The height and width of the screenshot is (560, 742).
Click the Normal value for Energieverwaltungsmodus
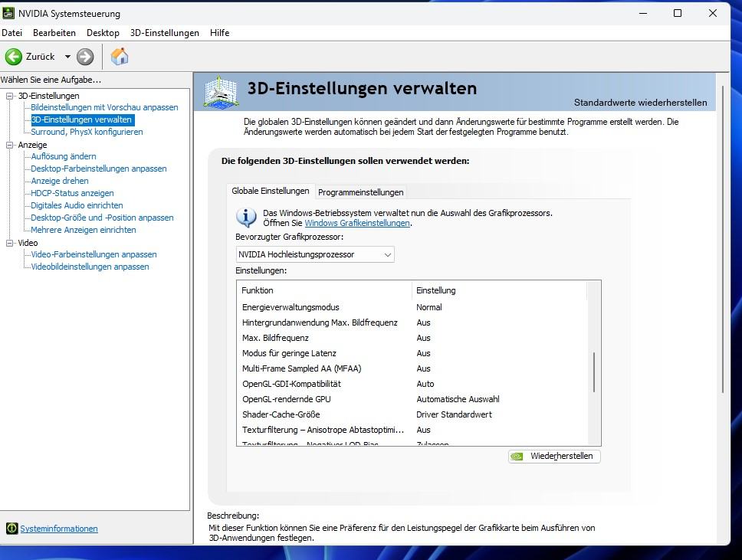click(428, 307)
